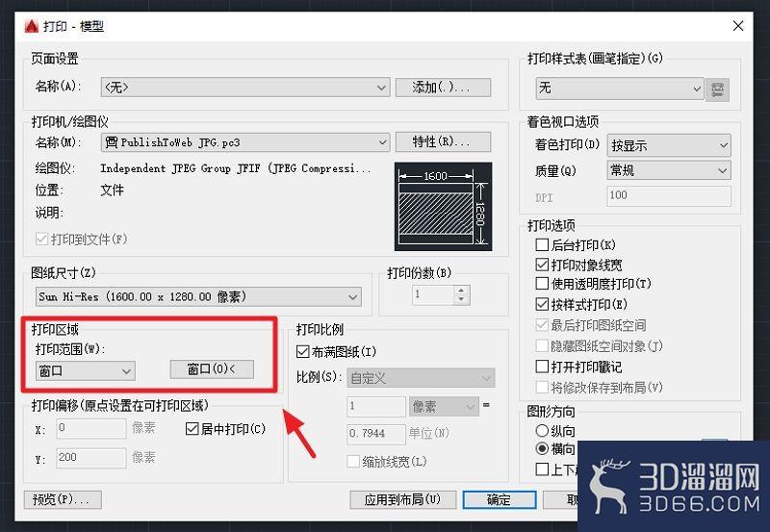Enable 使用透明度打印(T) checkbox
The height and width of the screenshot is (532, 770).
(x=542, y=283)
